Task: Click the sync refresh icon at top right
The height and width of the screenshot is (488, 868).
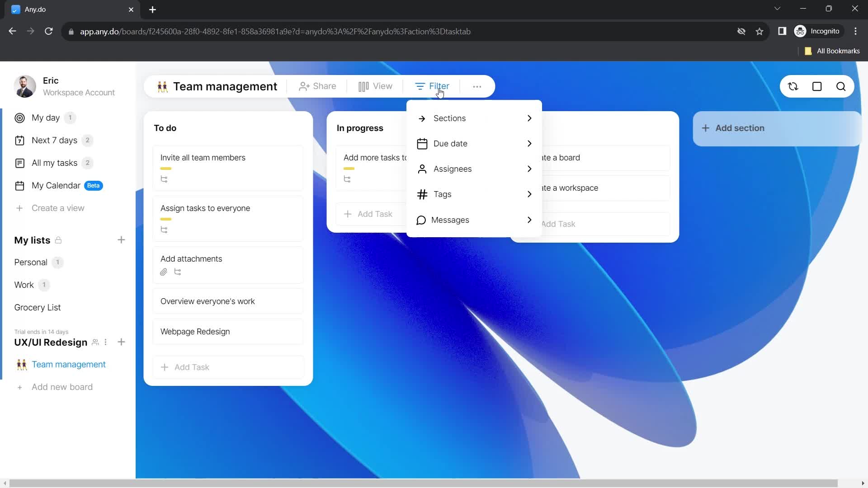Action: 793,86
